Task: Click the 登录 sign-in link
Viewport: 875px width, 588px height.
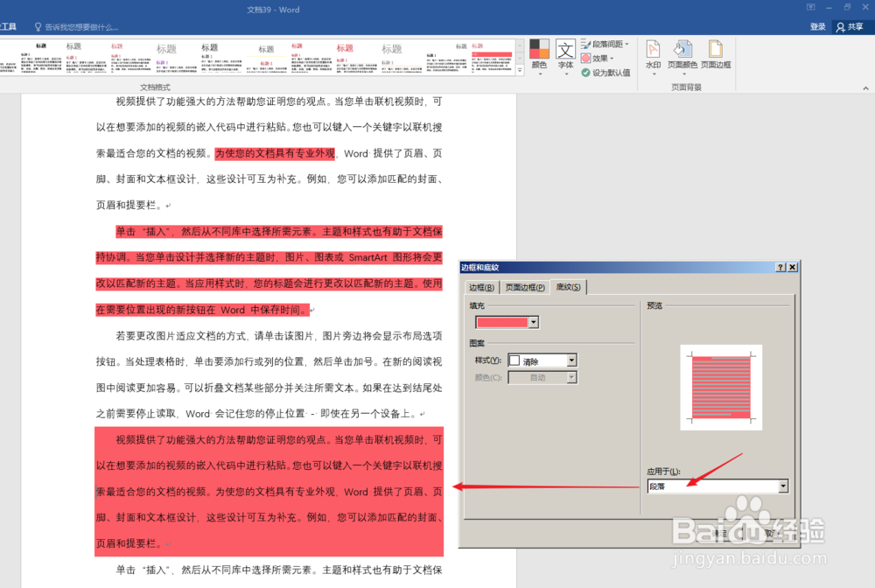Action: click(x=817, y=27)
